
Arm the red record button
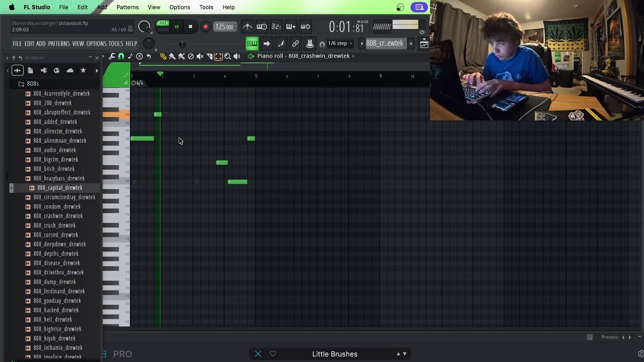205,27
